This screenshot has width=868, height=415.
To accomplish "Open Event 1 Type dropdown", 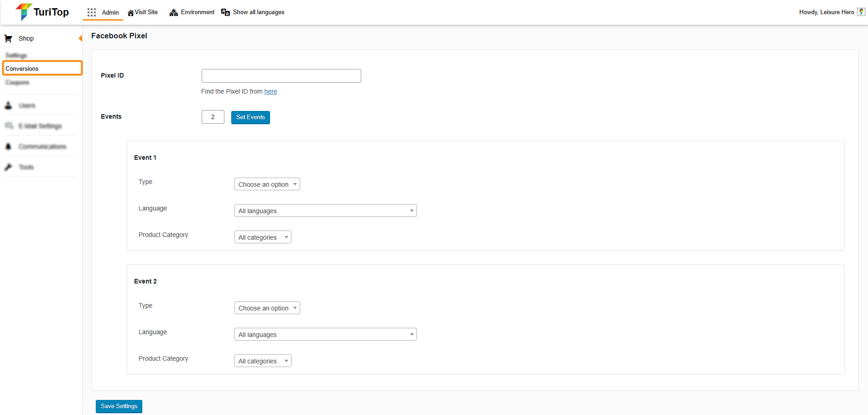I will [267, 184].
